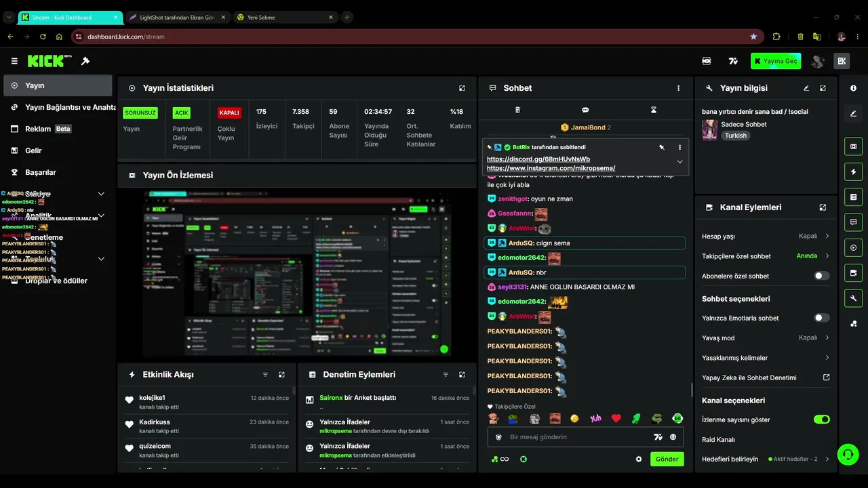Open Yapay Zeka ile Sohbet Denetimi link

766,378
